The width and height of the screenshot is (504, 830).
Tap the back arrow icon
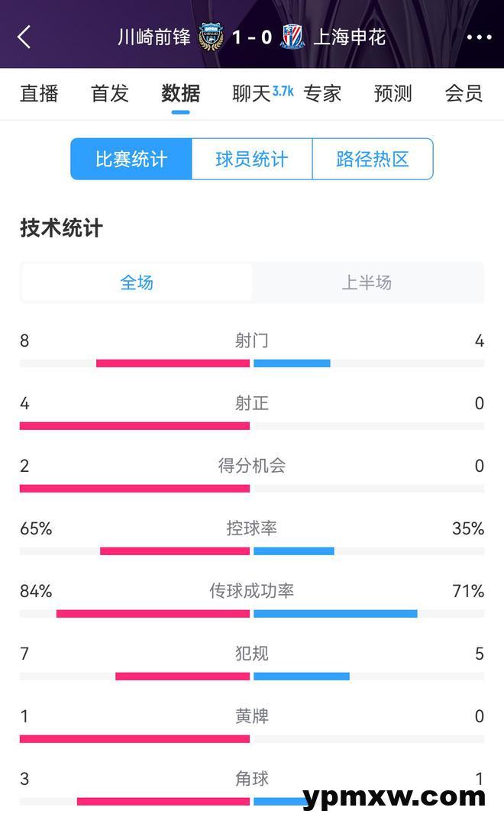(24, 37)
